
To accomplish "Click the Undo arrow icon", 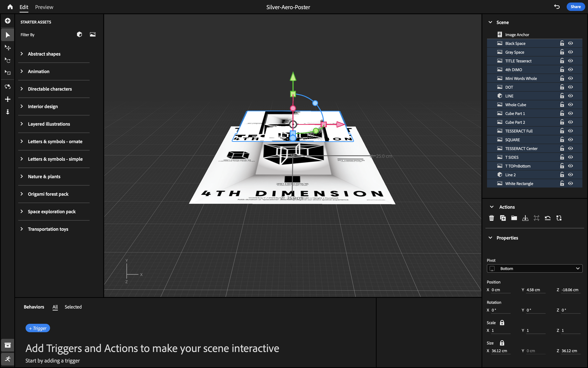I will (557, 7).
